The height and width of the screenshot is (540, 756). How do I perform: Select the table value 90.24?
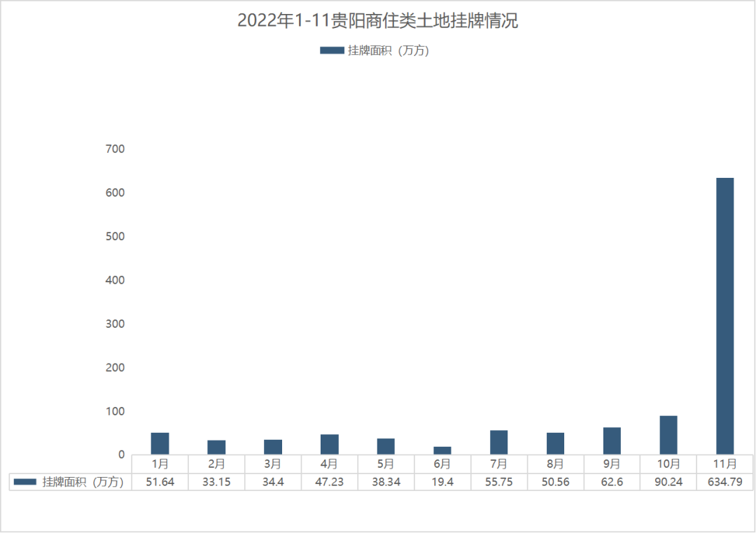point(668,482)
